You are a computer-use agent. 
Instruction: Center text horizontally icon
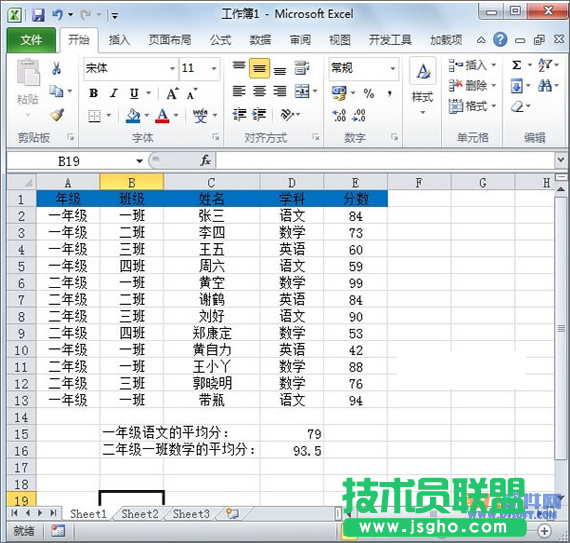[x=259, y=91]
